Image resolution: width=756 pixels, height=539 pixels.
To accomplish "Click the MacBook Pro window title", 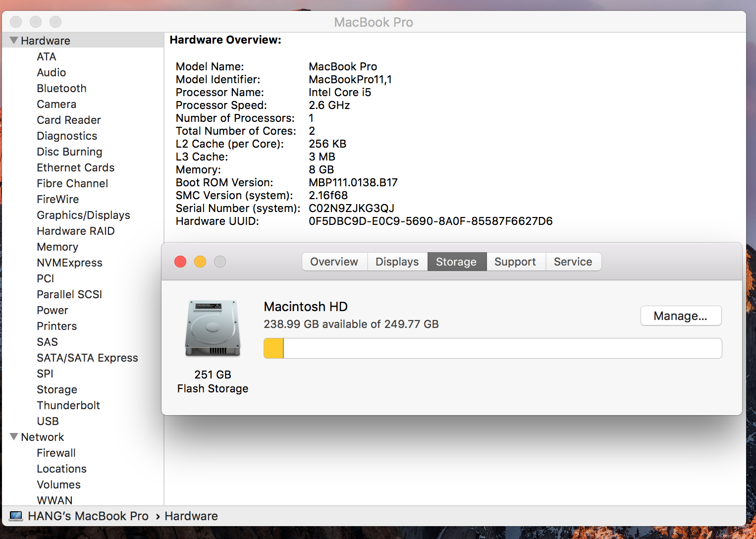I will tap(374, 22).
